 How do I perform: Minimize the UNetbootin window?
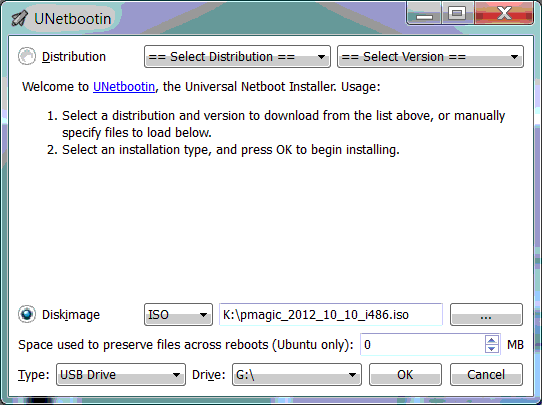424,14
